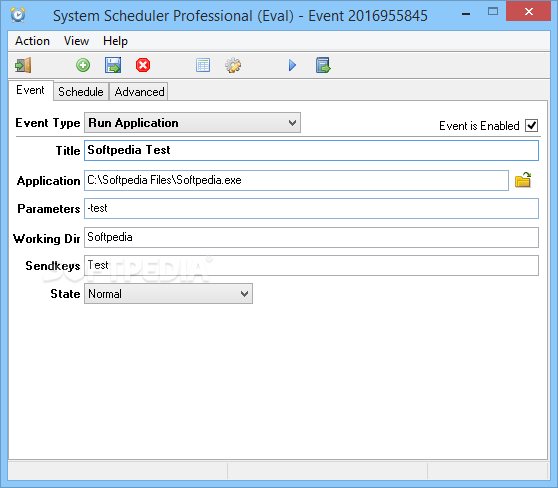Click the Parameters field containing -test
The height and width of the screenshot is (488, 558).
[x=311, y=209]
